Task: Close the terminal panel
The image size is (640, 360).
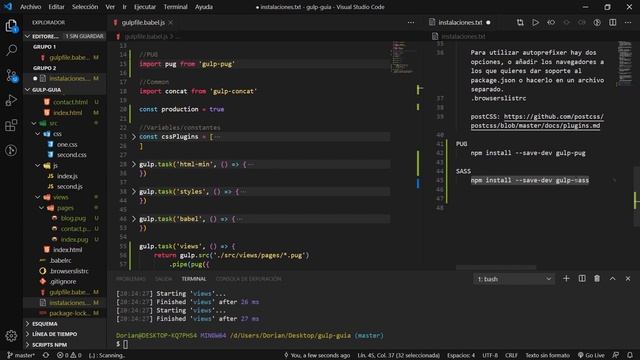Action: [x=628, y=279]
